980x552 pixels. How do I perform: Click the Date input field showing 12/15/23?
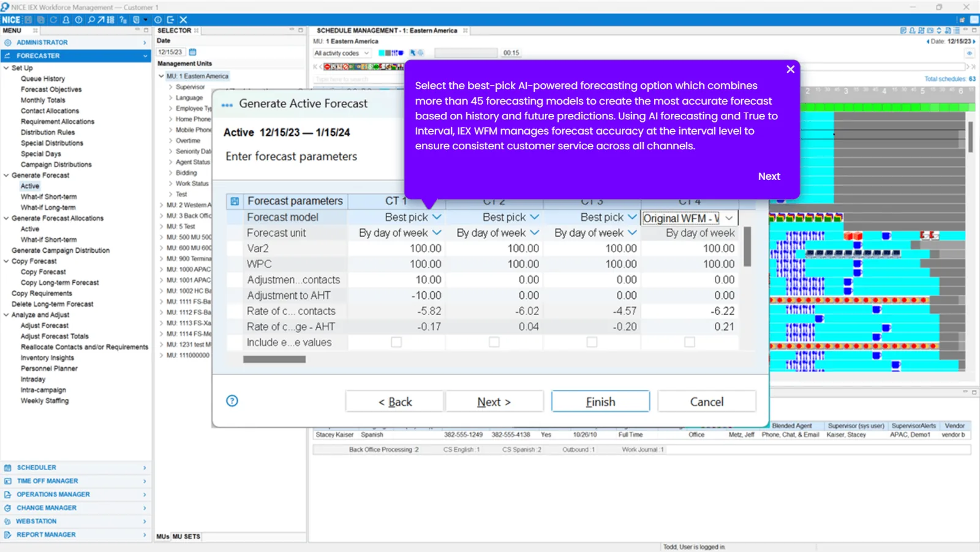[x=171, y=52]
